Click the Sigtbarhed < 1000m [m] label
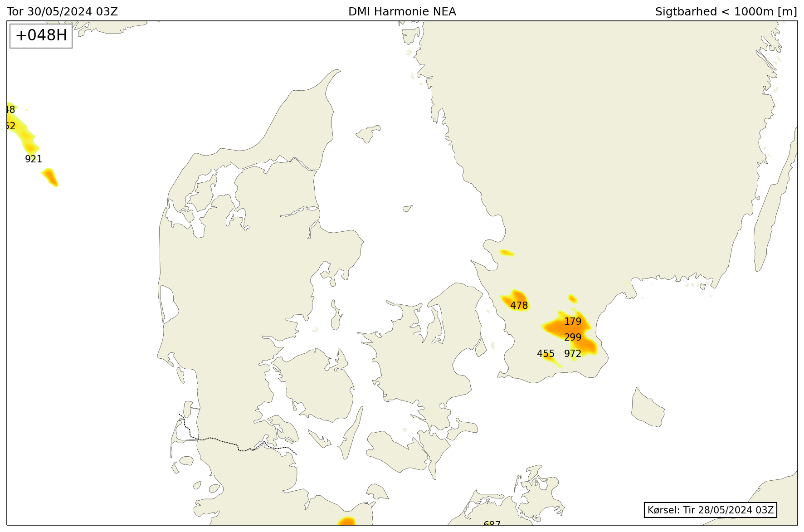The image size is (804, 532). click(x=726, y=12)
